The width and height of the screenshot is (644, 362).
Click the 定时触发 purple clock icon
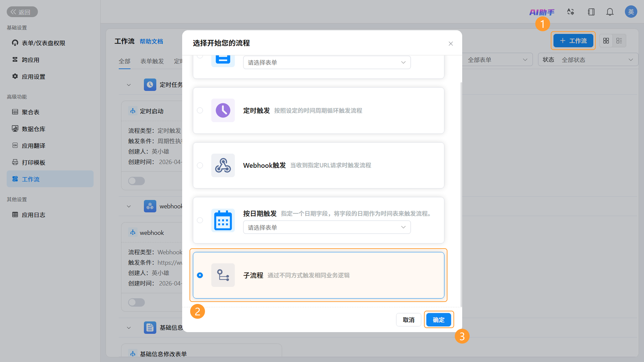[223, 110]
